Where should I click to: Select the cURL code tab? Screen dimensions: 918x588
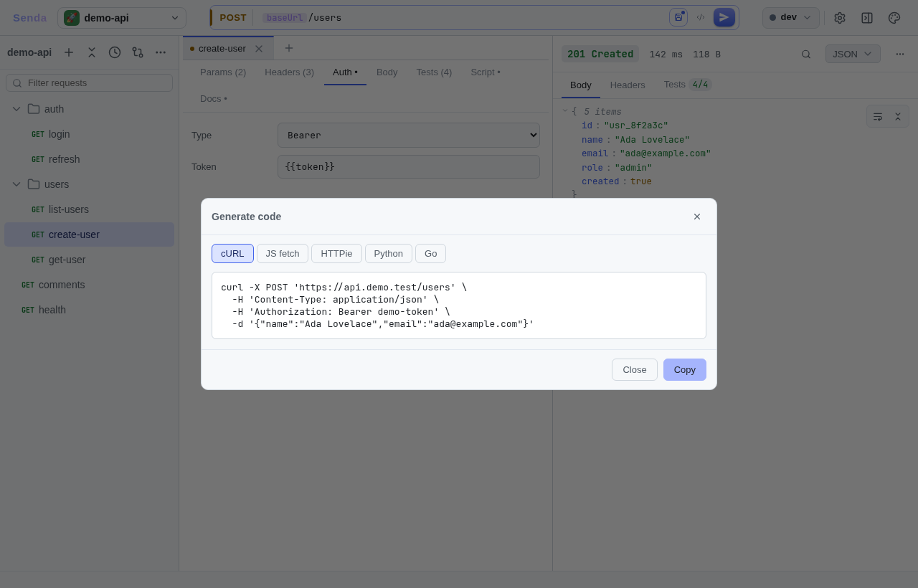click(x=232, y=253)
